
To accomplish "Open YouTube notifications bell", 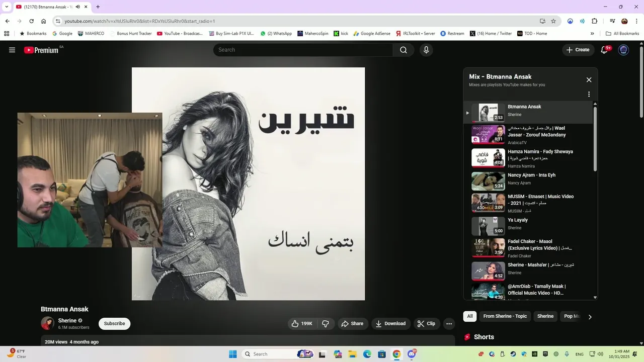I will click(605, 50).
